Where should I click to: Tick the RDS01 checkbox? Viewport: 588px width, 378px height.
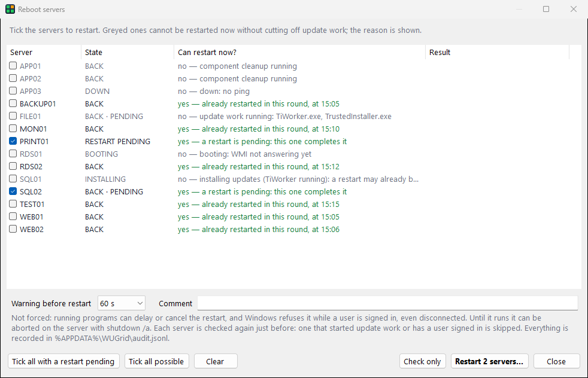(x=13, y=154)
